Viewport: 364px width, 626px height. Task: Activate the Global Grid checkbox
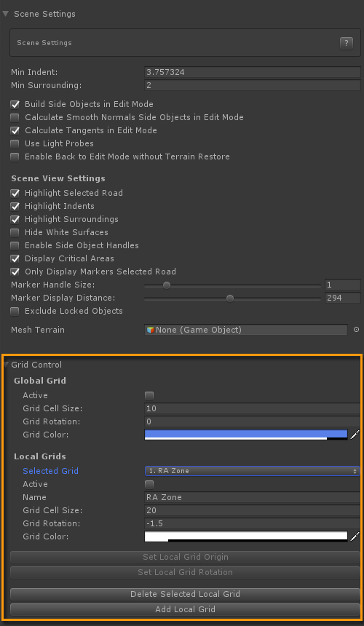point(149,396)
